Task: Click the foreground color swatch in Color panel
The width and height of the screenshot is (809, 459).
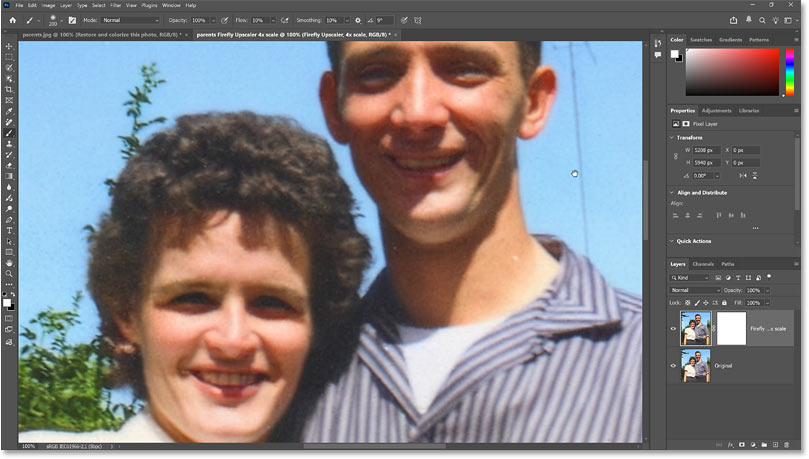Action: tap(674, 54)
